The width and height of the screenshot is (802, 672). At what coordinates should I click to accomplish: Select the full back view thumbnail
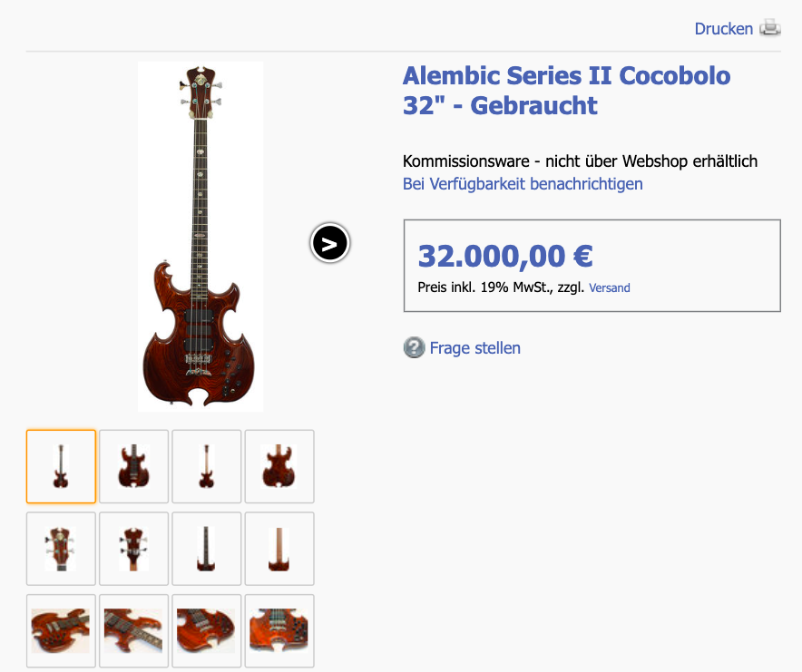tap(206, 466)
